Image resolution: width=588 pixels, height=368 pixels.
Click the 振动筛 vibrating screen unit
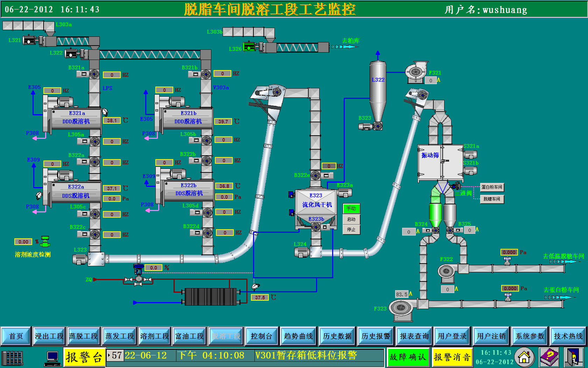pos(441,163)
